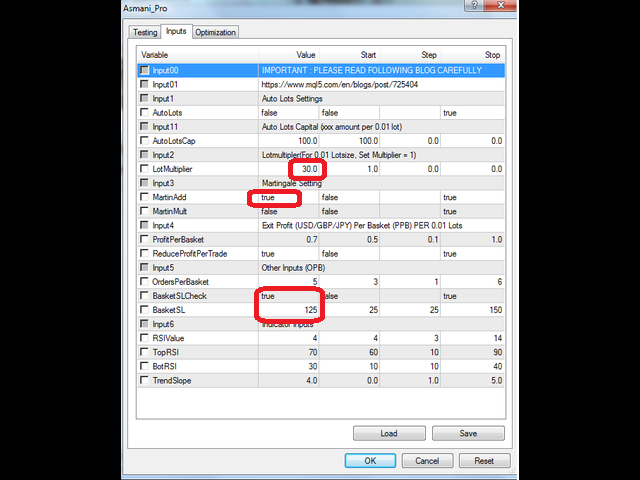This screenshot has height=480, width=640.
Task: Enable the RSIValue checkbox
Action: click(144, 338)
